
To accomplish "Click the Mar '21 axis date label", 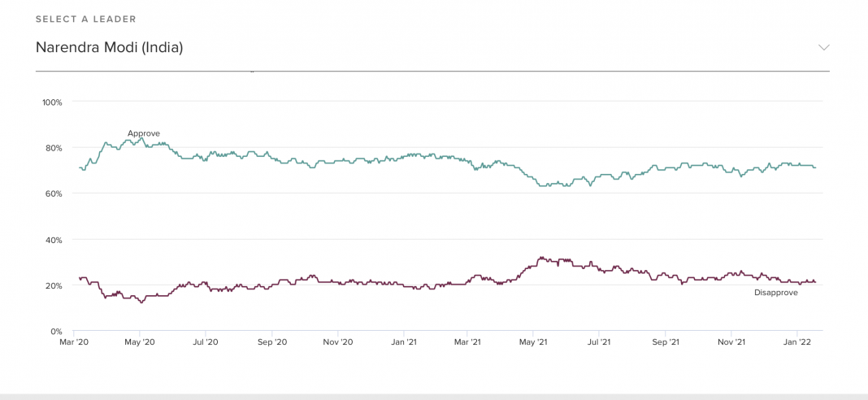I will (x=468, y=342).
